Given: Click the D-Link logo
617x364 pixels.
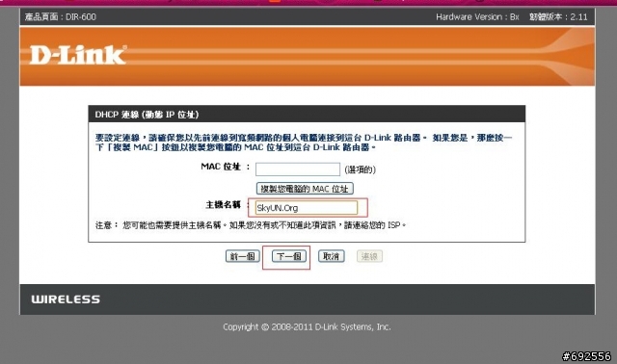Looking at the screenshot, I should [x=78, y=55].
